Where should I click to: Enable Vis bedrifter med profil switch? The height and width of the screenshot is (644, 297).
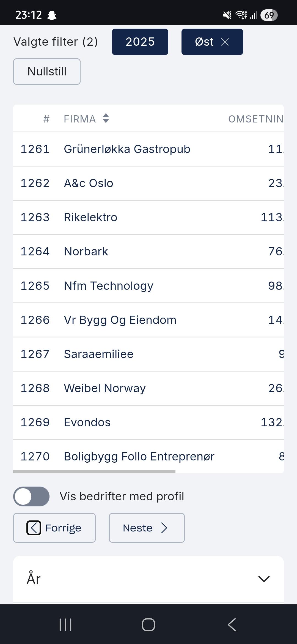pyautogui.click(x=31, y=496)
